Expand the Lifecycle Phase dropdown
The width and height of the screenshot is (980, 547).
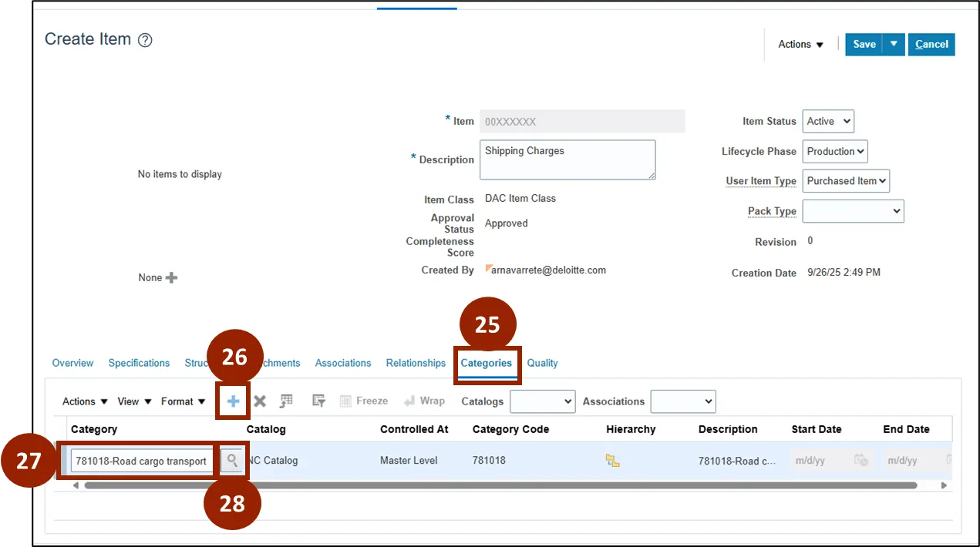point(835,151)
